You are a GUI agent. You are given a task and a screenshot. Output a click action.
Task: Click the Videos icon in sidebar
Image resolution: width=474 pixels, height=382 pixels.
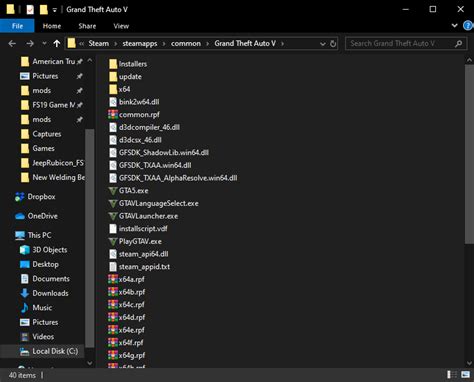[x=25, y=337]
